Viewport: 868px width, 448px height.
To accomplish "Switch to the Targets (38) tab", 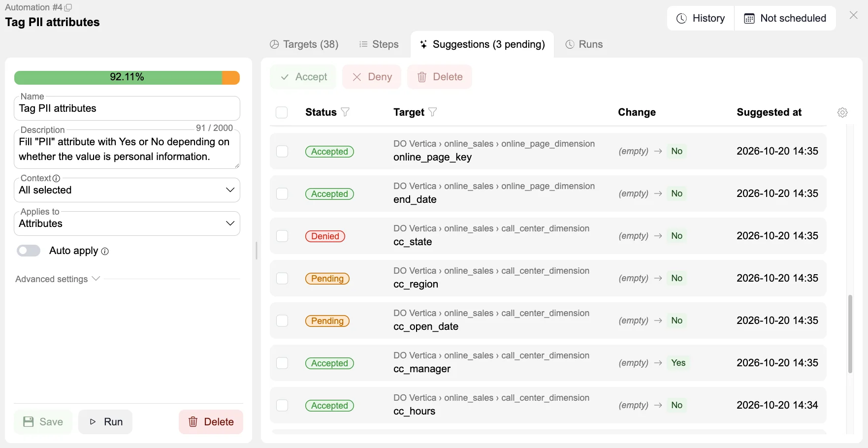I will (x=304, y=44).
